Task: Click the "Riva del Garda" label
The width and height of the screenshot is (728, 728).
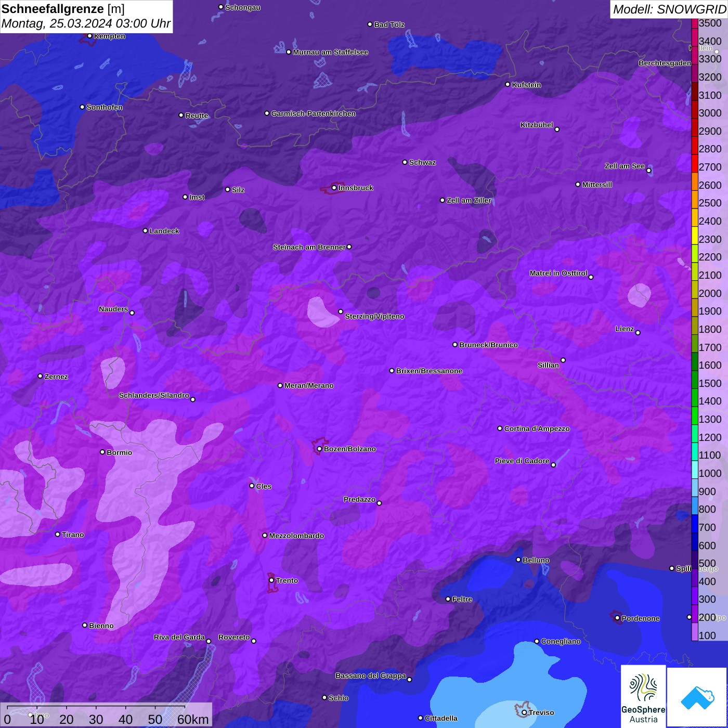Action: (x=179, y=637)
